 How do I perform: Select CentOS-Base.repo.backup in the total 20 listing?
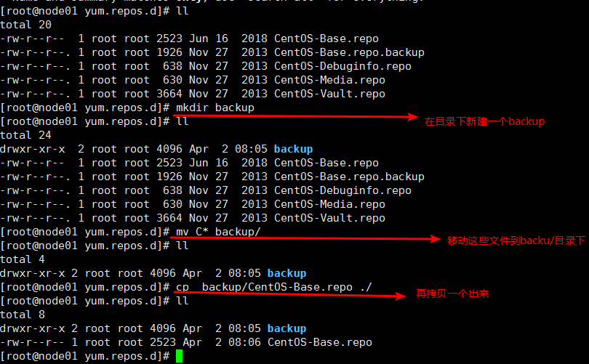[x=349, y=52]
